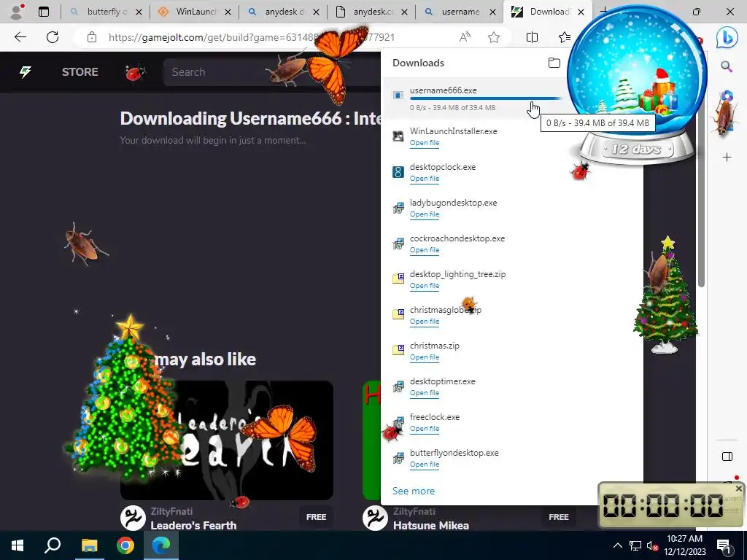Open the Favorites list icon
This screenshot has height=560, width=747.
pyautogui.click(x=564, y=37)
